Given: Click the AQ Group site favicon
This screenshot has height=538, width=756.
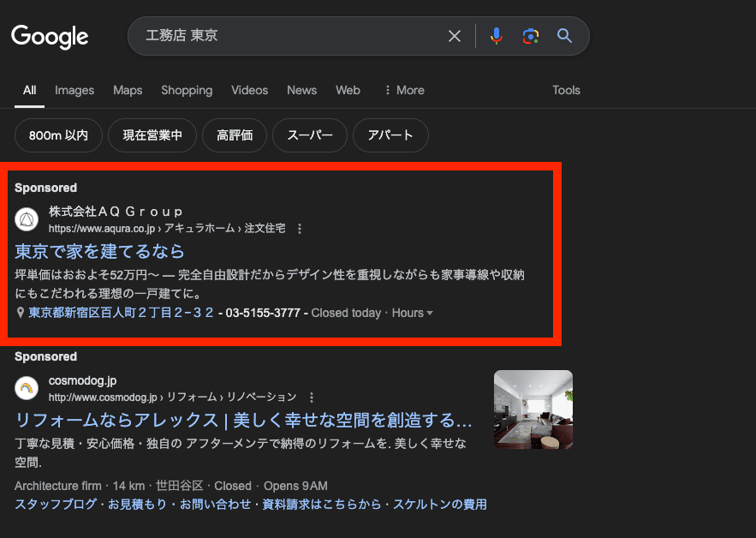Looking at the screenshot, I should [27, 220].
